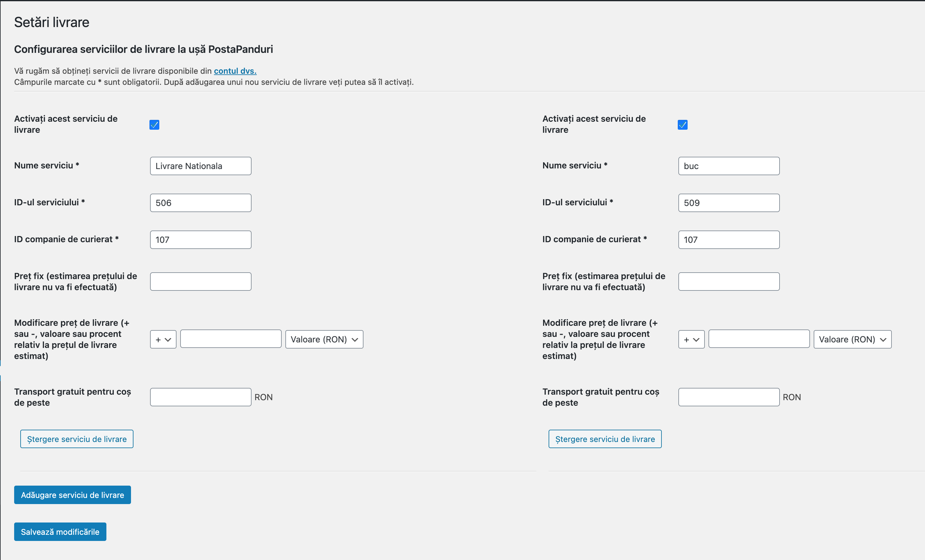
Task: Click the service ID field containing 509
Action: tap(729, 203)
